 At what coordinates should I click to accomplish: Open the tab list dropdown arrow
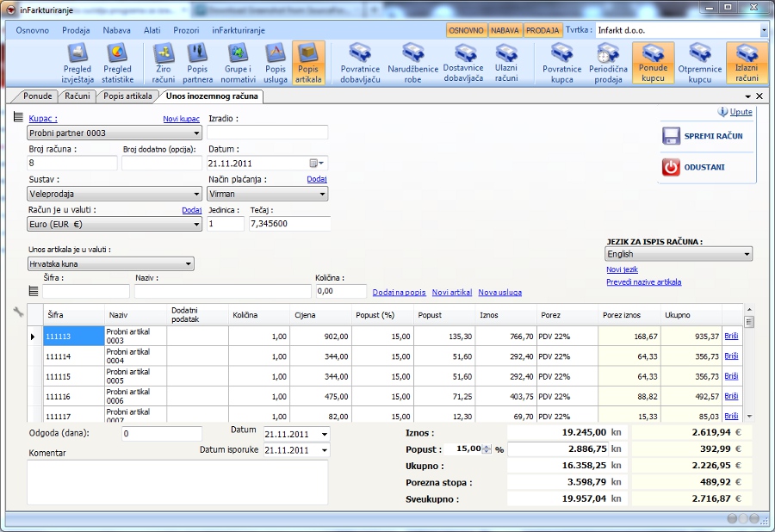pyautogui.click(x=747, y=96)
